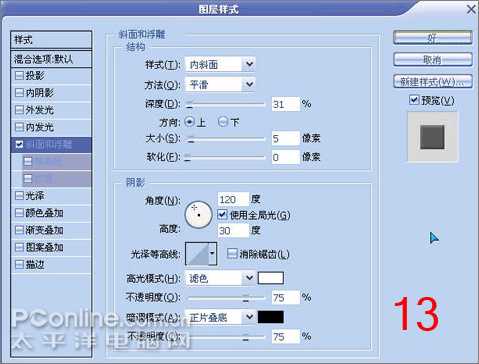Viewport: 479px width, 364px height.
Task: Toggle the 使用全局光(G) global light checkbox
Action: (x=222, y=214)
